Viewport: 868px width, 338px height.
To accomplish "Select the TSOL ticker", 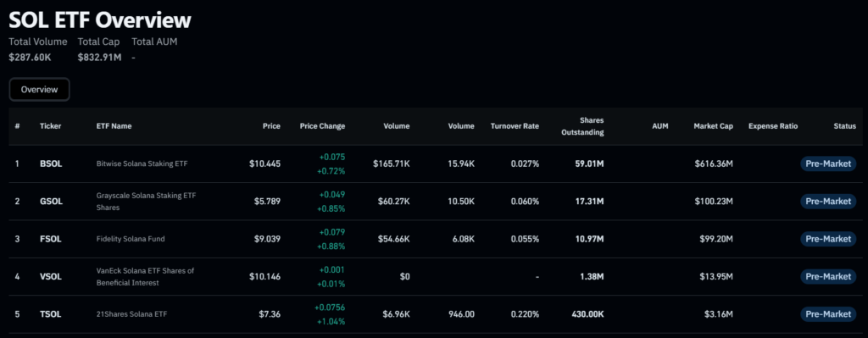I will coord(51,314).
